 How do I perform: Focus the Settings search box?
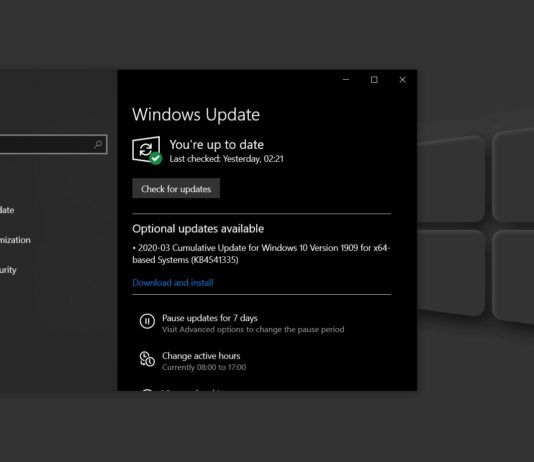(53, 144)
